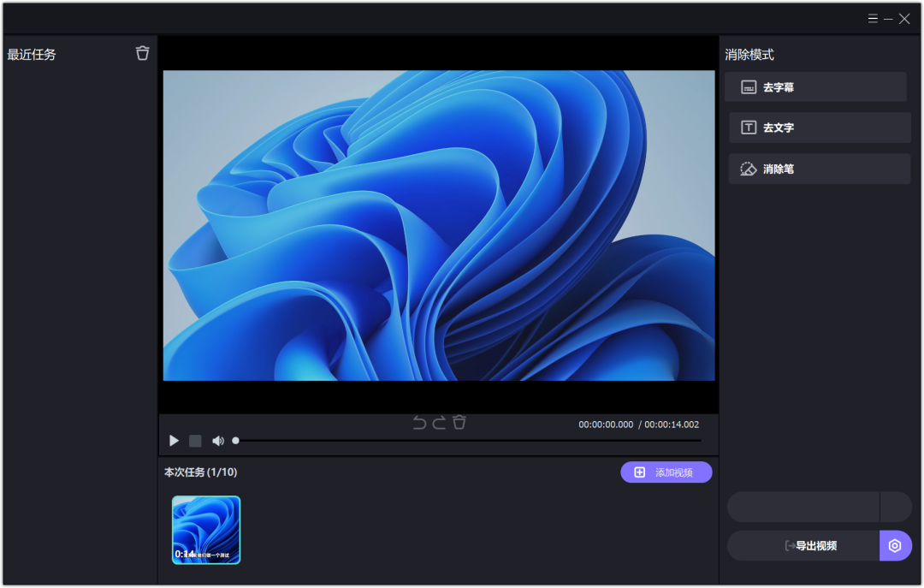Open the hamburger menu in title bar
The width and height of the screenshot is (924, 588).
pos(873,19)
